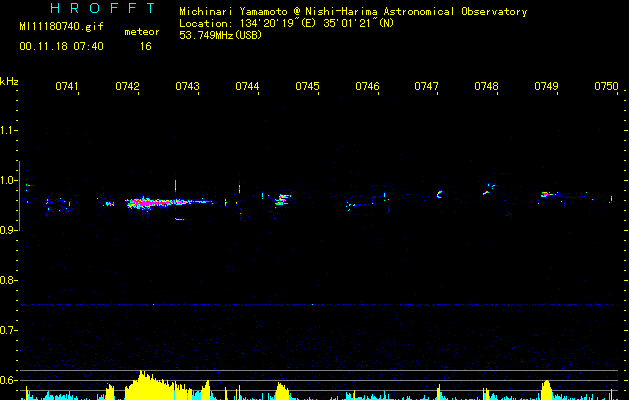Viewport: 629px width, 400px height.
Task: Click the 0750 time marker
Action: pyautogui.click(x=607, y=86)
